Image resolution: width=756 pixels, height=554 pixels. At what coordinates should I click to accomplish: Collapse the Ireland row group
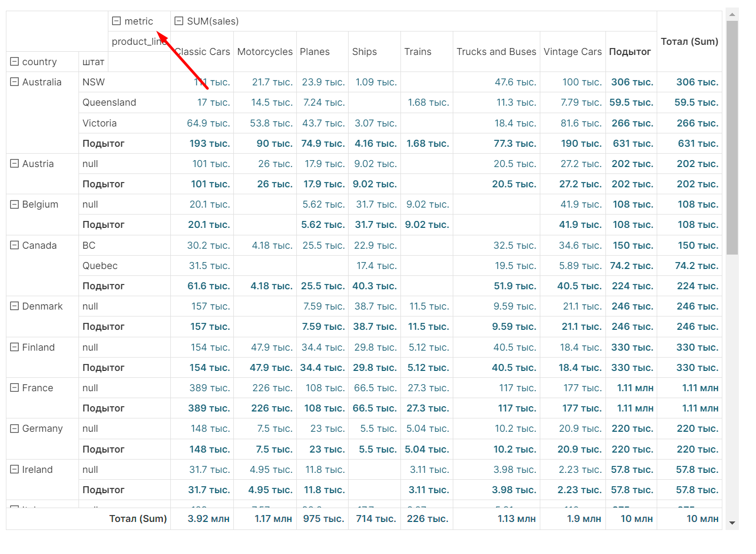click(14, 469)
